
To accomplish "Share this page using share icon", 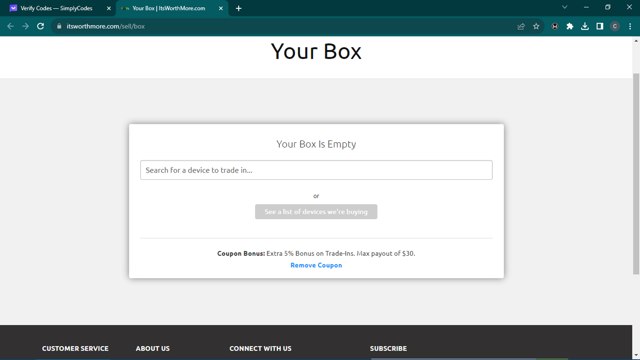I will click(x=521, y=27).
